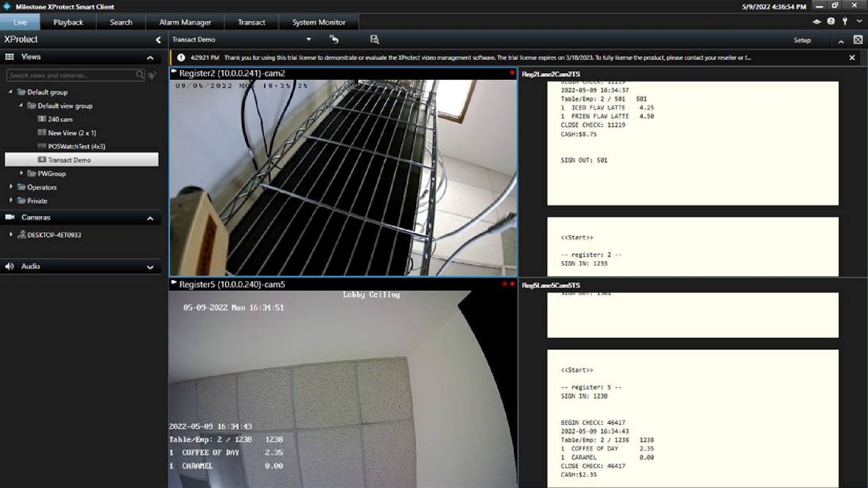Collapse the view toolbar with up chevron

point(841,41)
